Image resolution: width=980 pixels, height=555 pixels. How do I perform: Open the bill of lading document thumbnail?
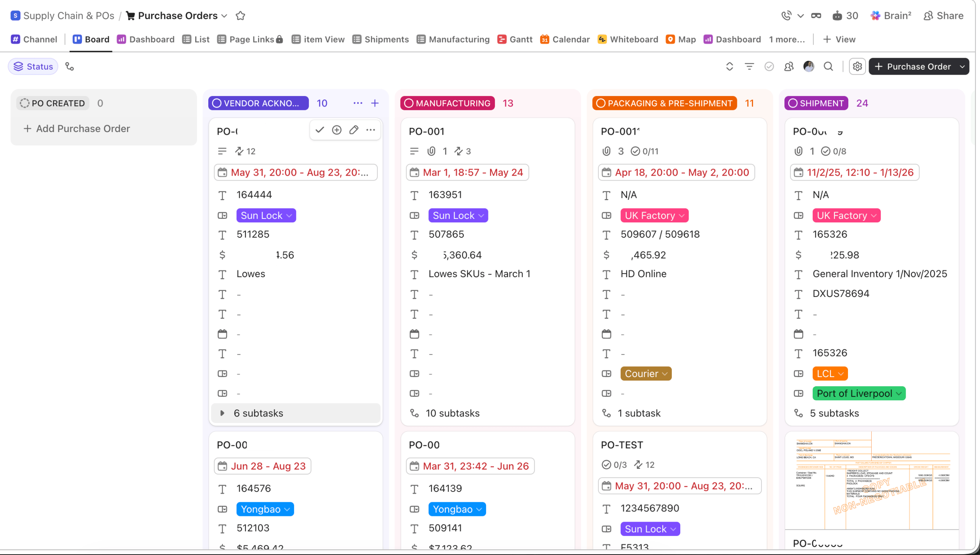tap(872, 481)
